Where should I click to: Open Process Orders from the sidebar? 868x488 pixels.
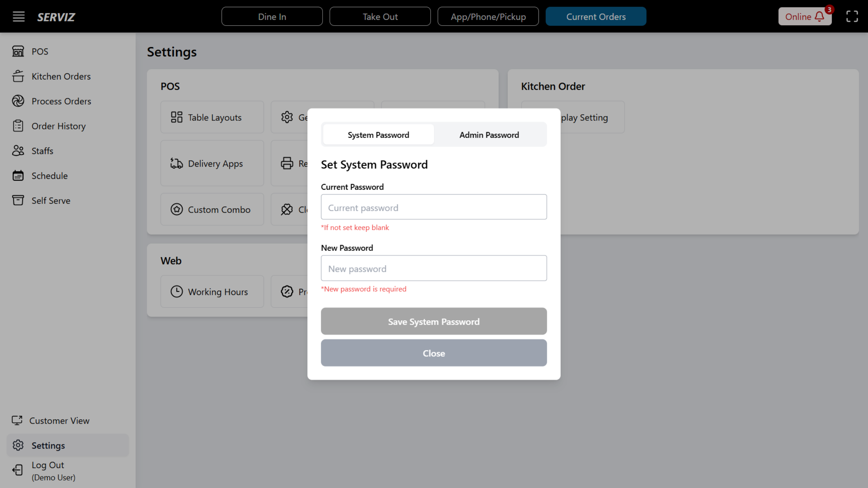tap(61, 101)
